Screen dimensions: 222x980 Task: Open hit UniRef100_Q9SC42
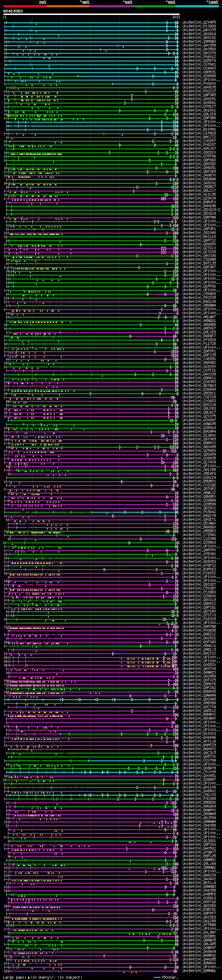(x=199, y=38)
